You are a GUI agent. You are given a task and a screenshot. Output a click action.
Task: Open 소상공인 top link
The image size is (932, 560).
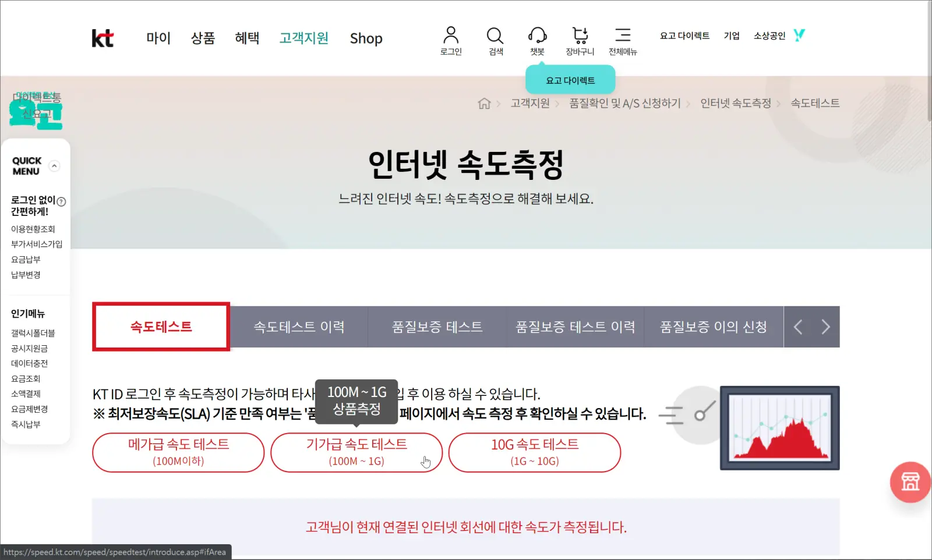pos(769,36)
